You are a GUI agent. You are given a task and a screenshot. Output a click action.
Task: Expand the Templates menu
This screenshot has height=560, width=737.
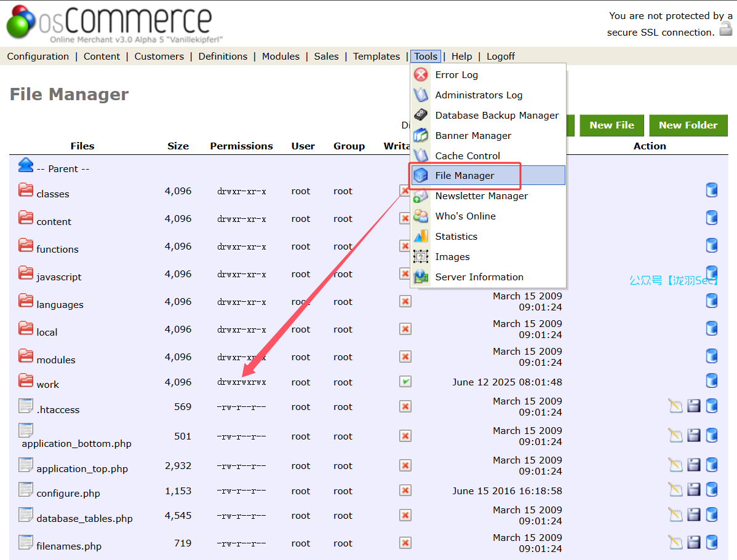click(x=376, y=57)
